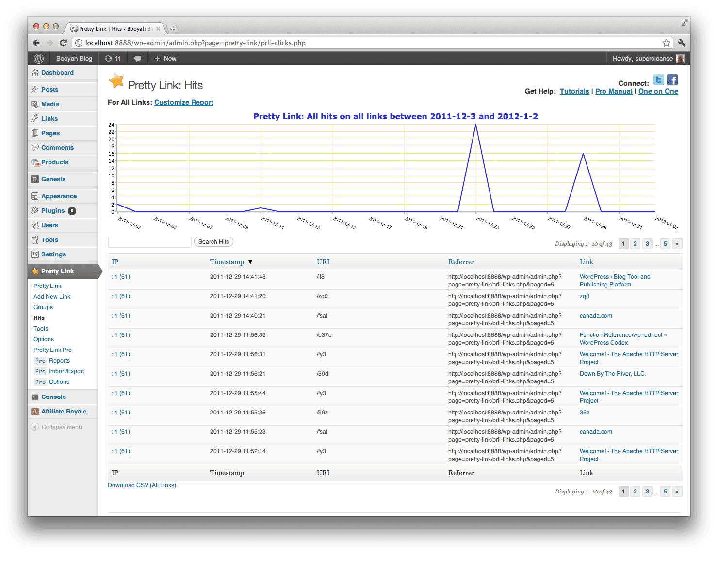
Task: Click the browser forward arrow
Action: coord(49,43)
